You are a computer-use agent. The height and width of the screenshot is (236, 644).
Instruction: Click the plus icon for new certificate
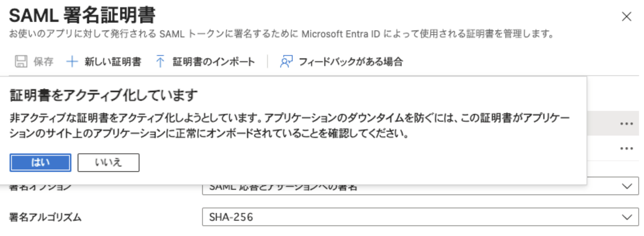pos(72,62)
